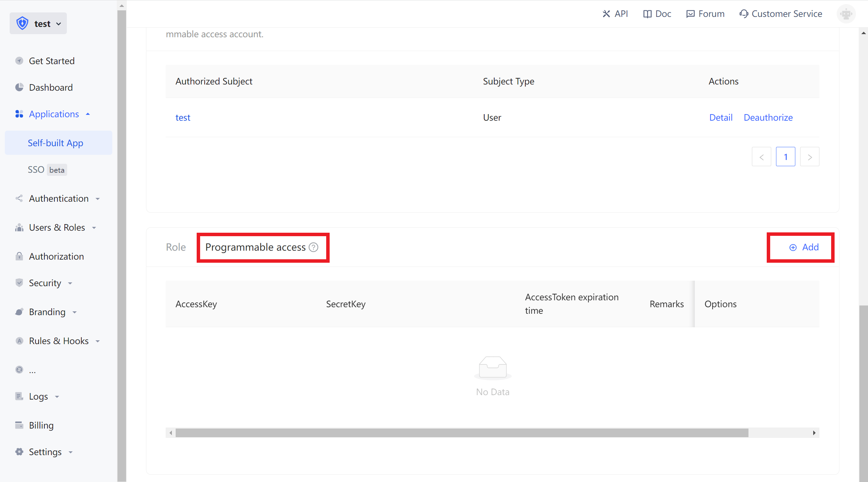Deauthorize the test user
Image resolution: width=868 pixels, height=482 pixels.
pos(768,118)
